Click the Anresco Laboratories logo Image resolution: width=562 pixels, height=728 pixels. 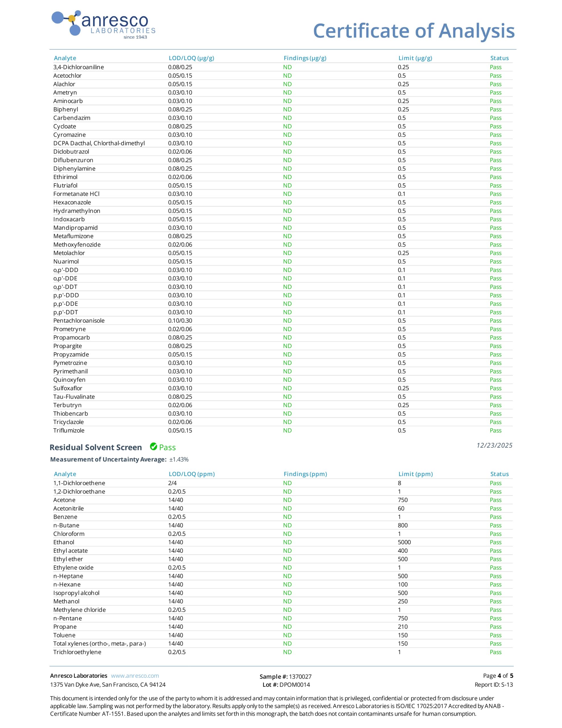pyautogui.click(x=104, y=25)
